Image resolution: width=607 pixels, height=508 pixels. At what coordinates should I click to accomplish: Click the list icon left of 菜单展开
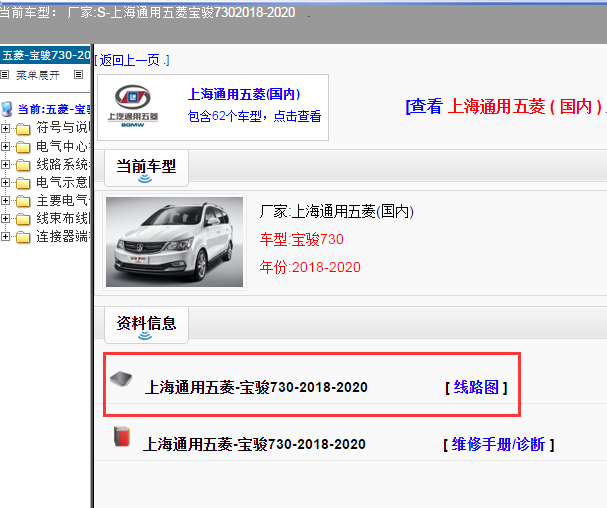[x=5, y=74]
